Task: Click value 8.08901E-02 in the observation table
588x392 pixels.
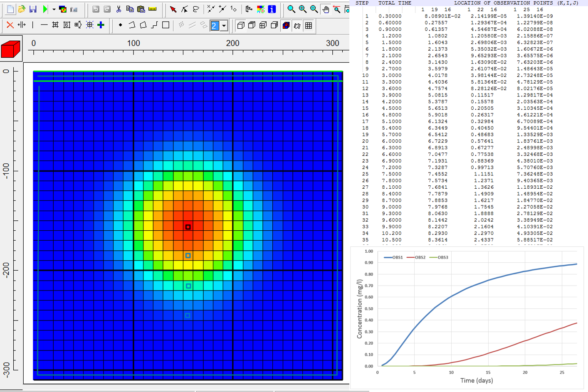Action: [x=442, y=16]
